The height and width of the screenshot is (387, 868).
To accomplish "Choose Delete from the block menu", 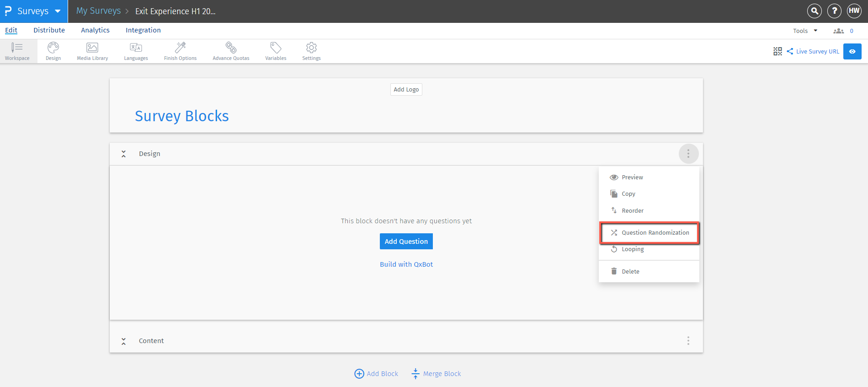I will [x=649, y=271].
